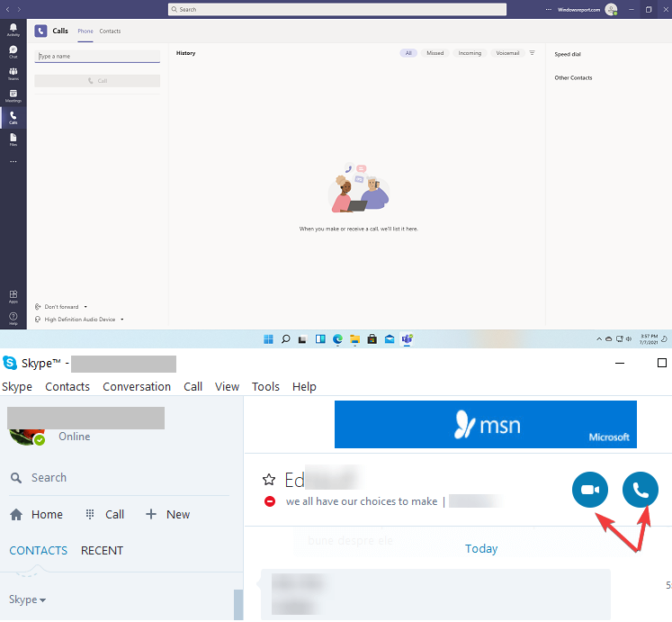The width and height of the screenshot is (672, 622).
Task: Click New in the Skype sidebar
Action: (167, 514)
